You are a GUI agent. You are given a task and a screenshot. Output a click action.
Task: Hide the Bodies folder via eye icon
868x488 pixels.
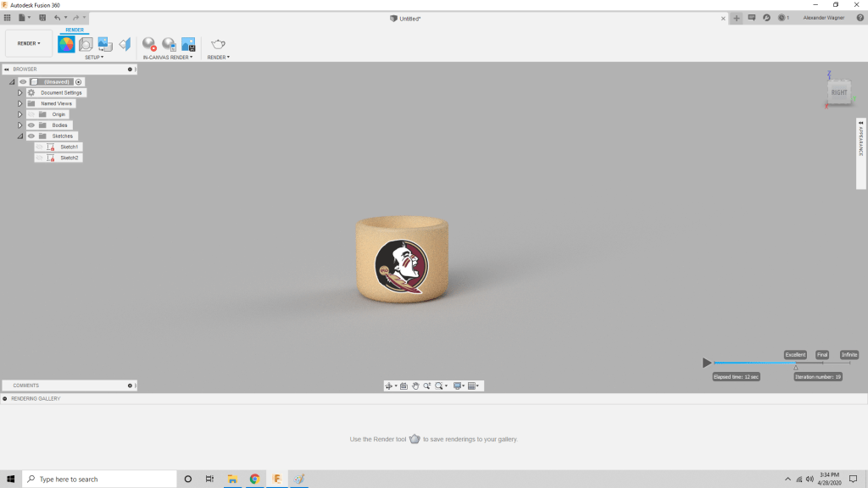[31, 125]
